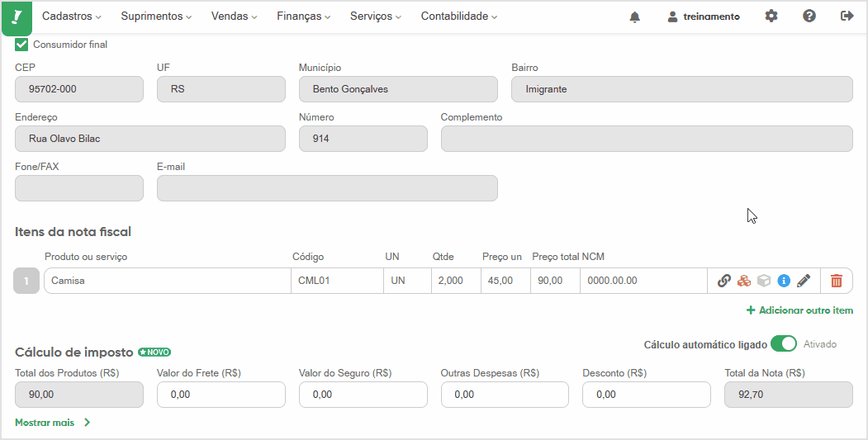Click the UF field showing RS
This screenshot has height=440, width=868.
tap(221, 89)
